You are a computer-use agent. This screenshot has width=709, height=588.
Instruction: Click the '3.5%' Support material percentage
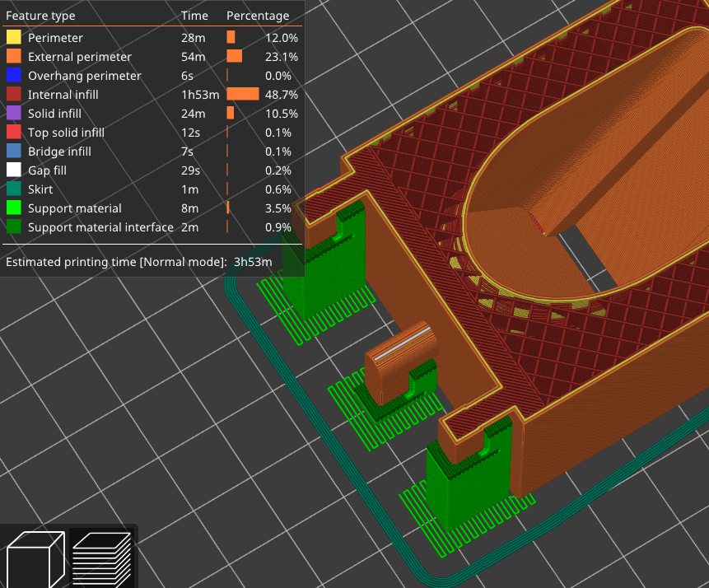click(278, 208)
